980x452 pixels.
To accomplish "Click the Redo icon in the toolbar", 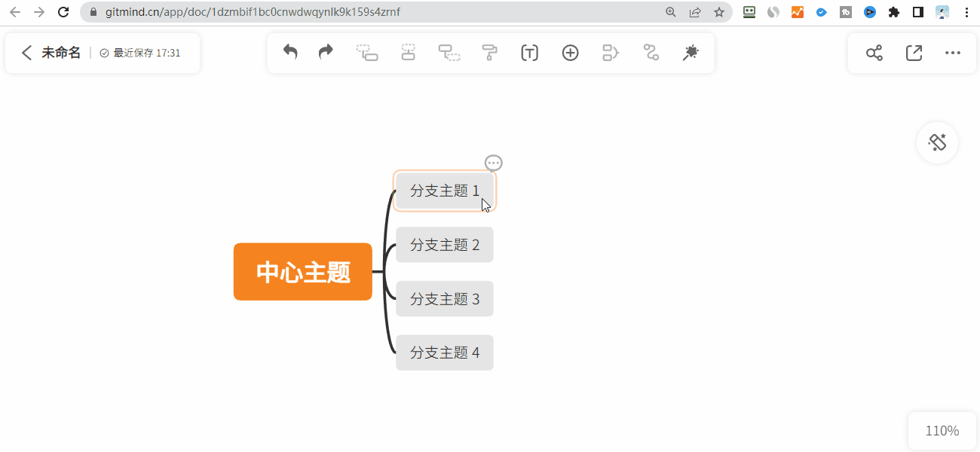I will pyautogui.click(x=325, y=52).
